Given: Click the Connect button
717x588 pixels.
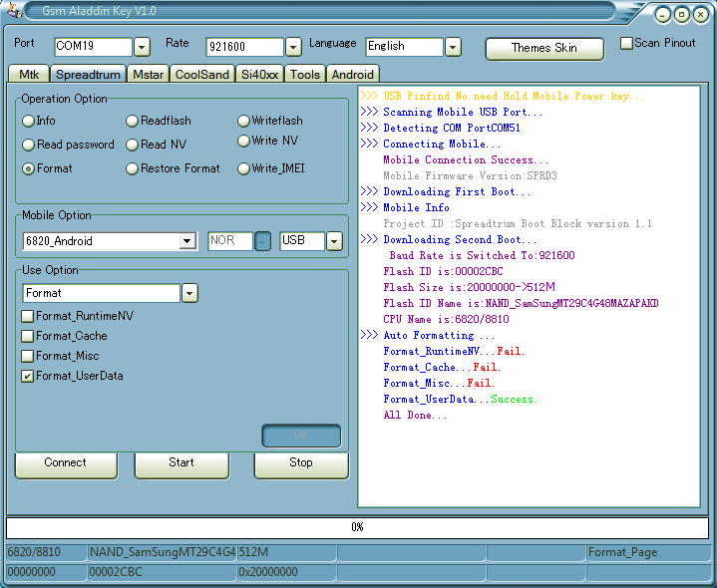Looking at the screenshot, I should tap(66, 464).
